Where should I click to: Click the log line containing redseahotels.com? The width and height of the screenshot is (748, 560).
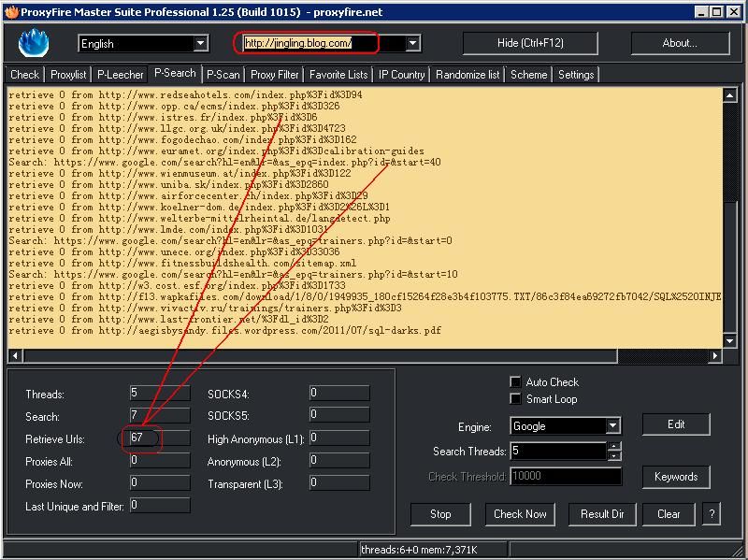185,95
